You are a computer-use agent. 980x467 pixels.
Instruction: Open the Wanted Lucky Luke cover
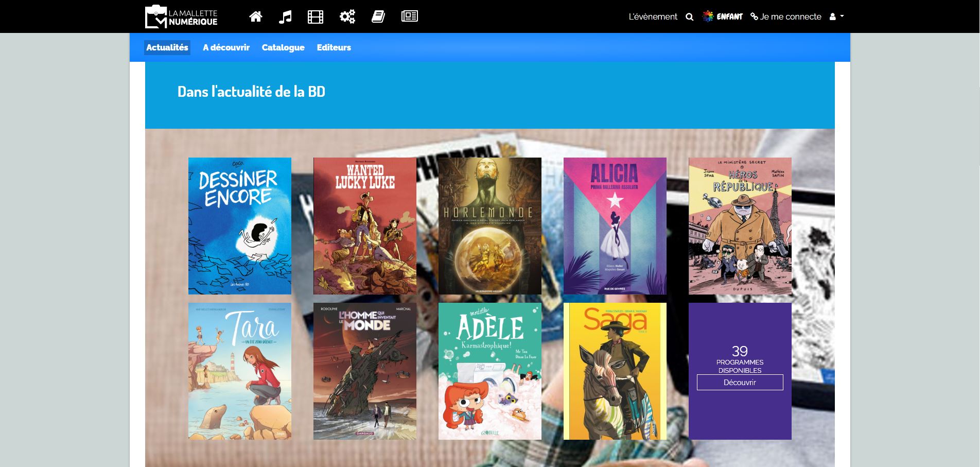[365, 226]
